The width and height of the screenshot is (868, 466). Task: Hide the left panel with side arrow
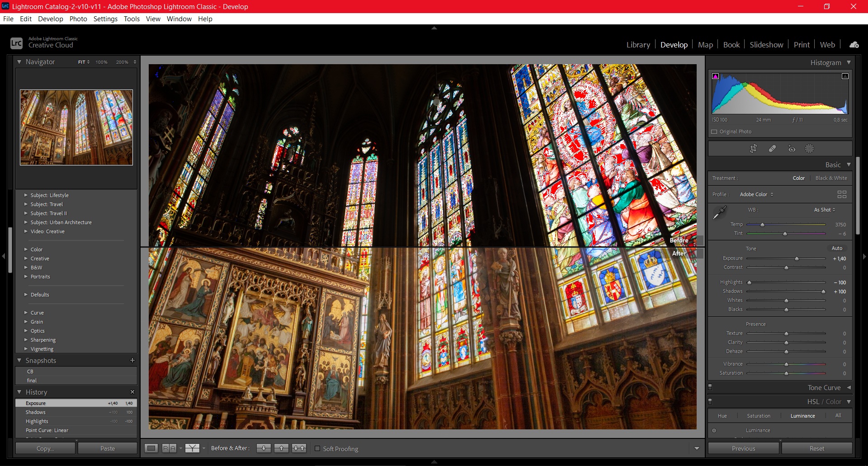coord(3,256)
